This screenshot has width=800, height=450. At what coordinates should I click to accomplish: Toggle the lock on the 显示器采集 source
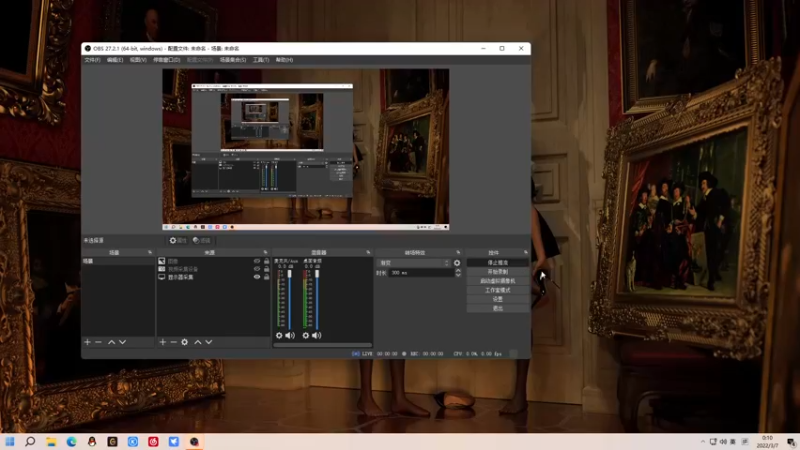tap(266, 277)
